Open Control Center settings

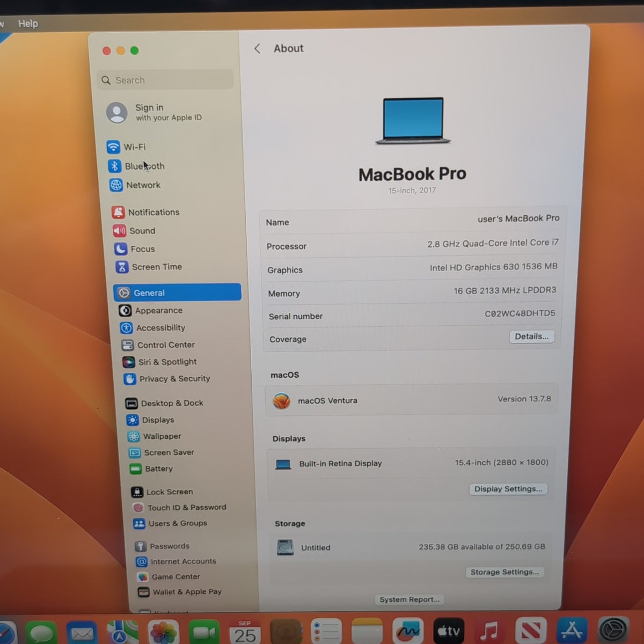[158, 345]
